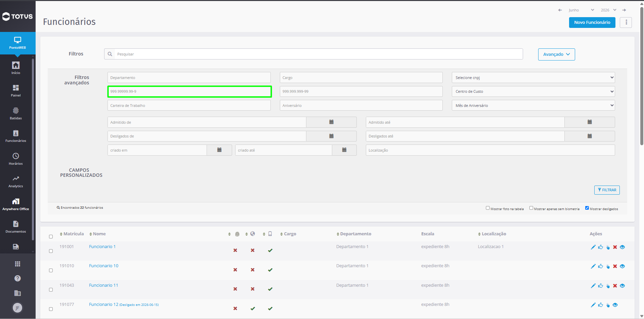Viewport: 644px width, 319px height.
Task: Open the help question mark icon
Action: 17,278
